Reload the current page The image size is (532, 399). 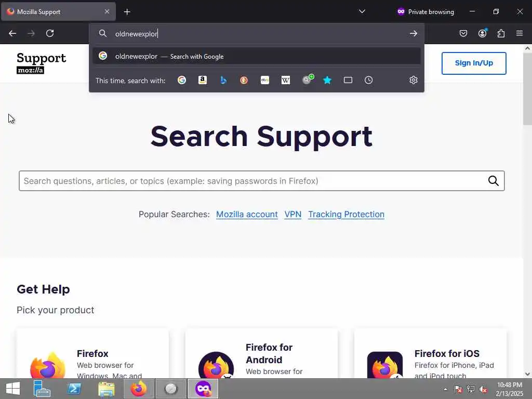tap(50, 33)
